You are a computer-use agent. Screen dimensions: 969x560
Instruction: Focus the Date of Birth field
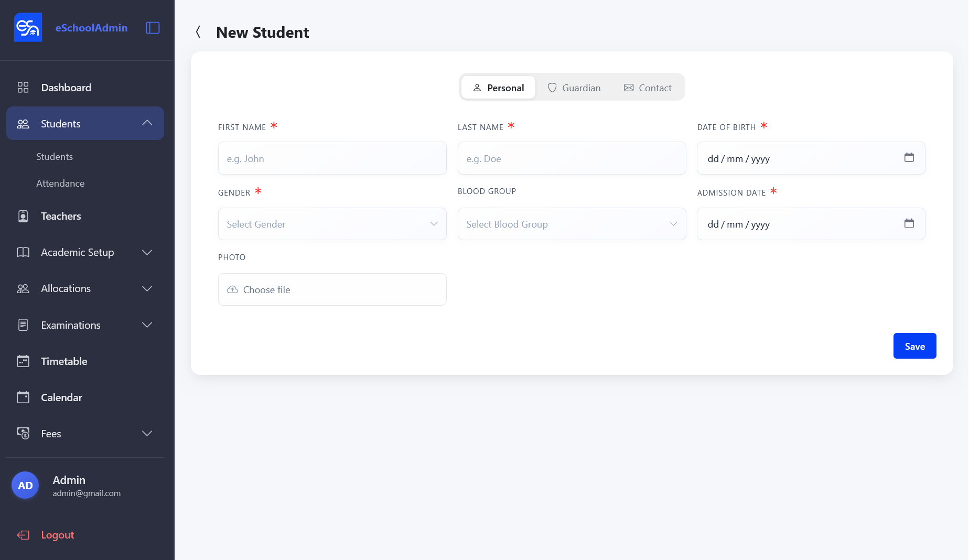coord(811,158)
